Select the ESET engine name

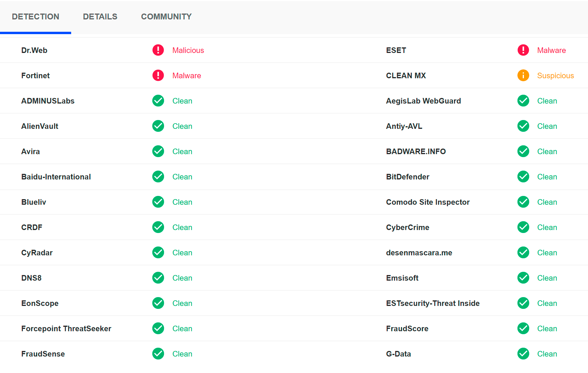[396, 50]
